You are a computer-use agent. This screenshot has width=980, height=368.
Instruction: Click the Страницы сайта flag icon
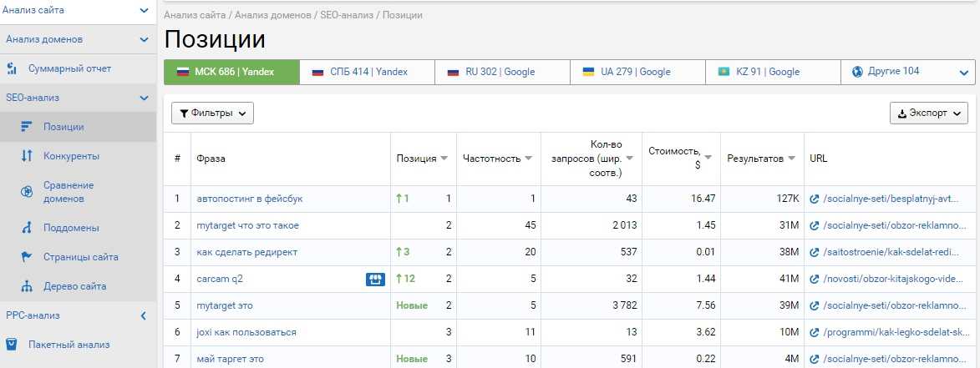pyautogui.click(x=26, y=257)
